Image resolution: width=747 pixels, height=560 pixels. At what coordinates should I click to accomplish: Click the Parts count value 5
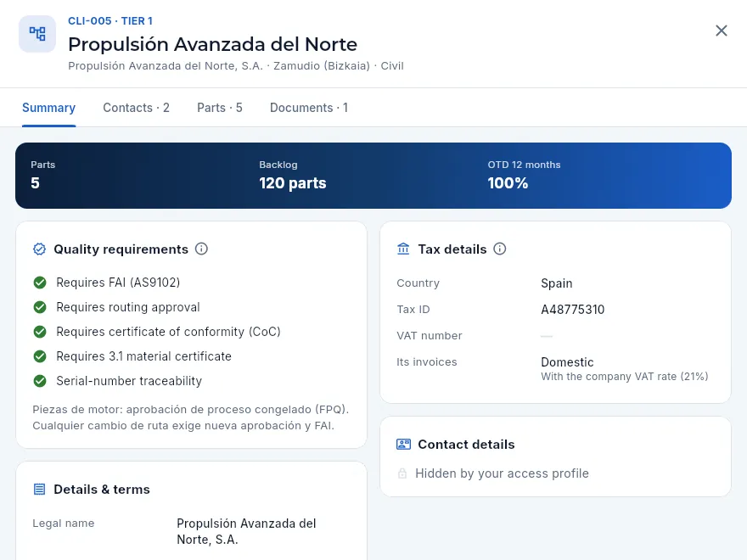click(x=36, y=183)
